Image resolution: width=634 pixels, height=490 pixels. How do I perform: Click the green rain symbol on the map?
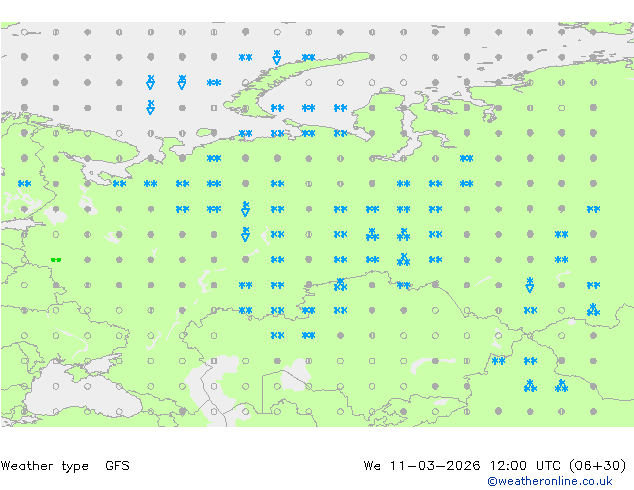coord(56,260)
